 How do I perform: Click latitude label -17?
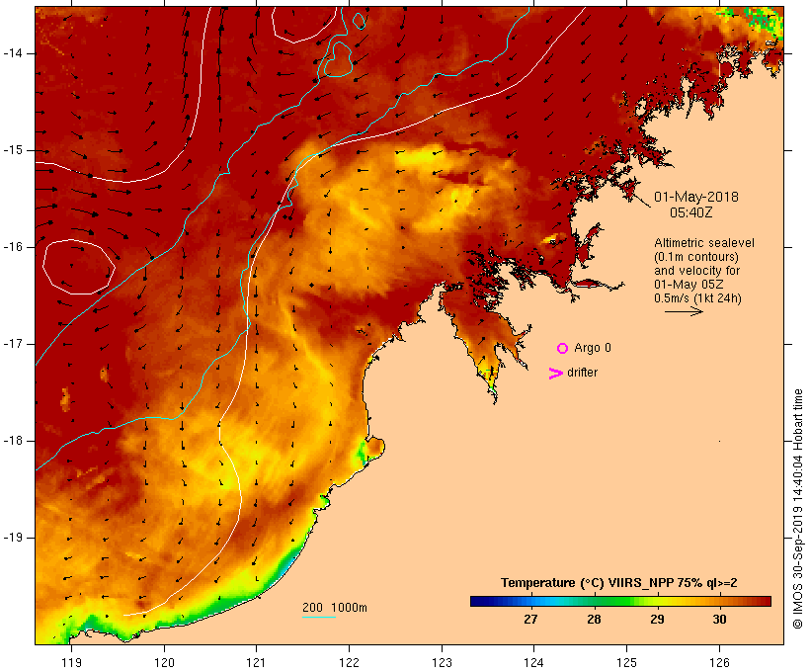(x=13, y=344)
